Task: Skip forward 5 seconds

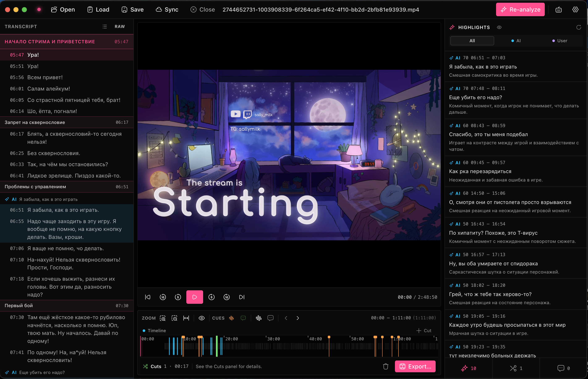Action: coord(211,297)
